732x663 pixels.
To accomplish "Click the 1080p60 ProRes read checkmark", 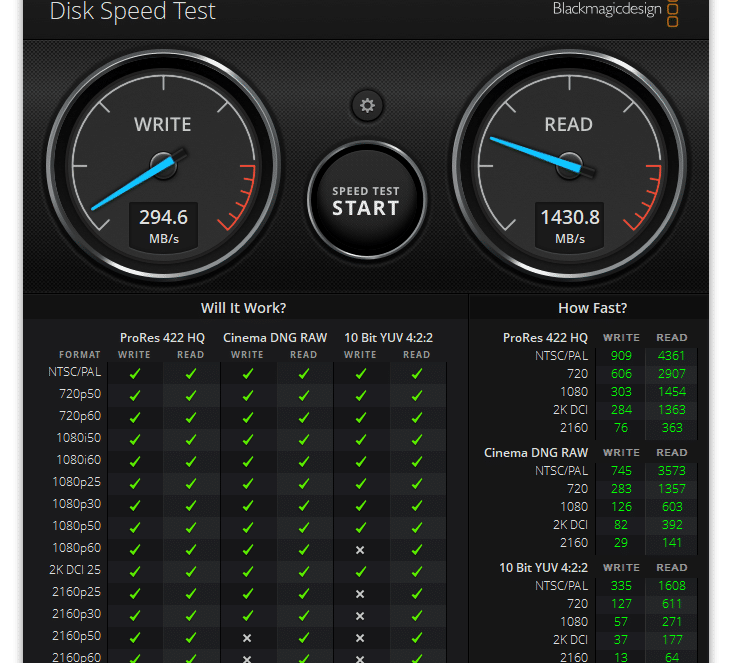I will tap(191, 550).
